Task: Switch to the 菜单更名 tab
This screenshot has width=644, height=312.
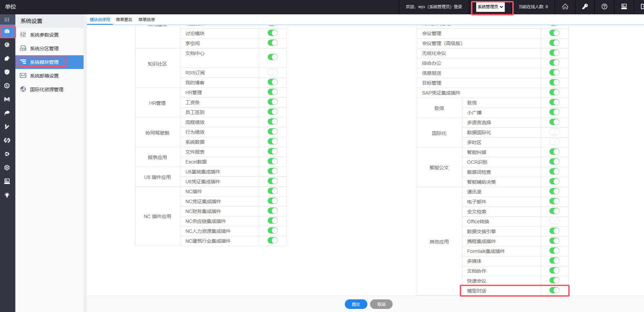Action: [x=124, y=20]
